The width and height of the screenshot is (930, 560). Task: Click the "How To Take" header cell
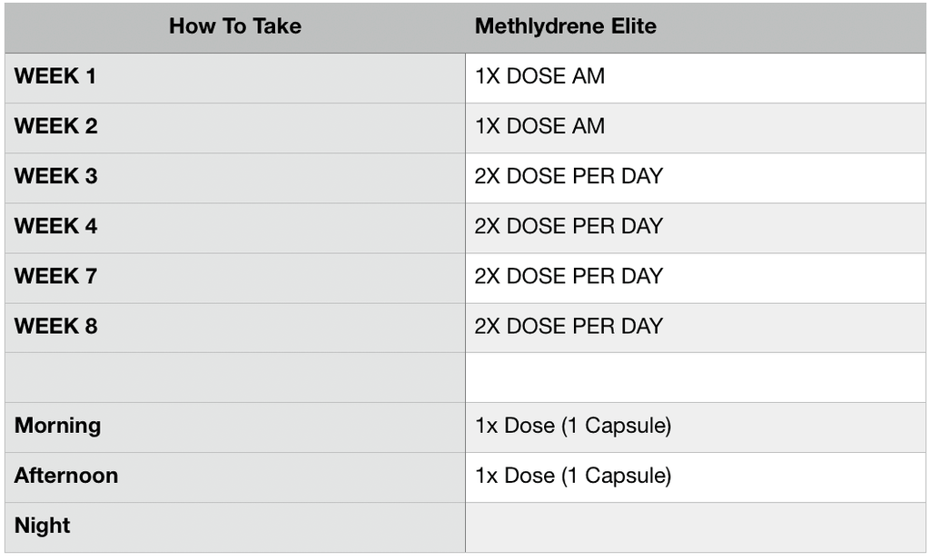(234, 26)
